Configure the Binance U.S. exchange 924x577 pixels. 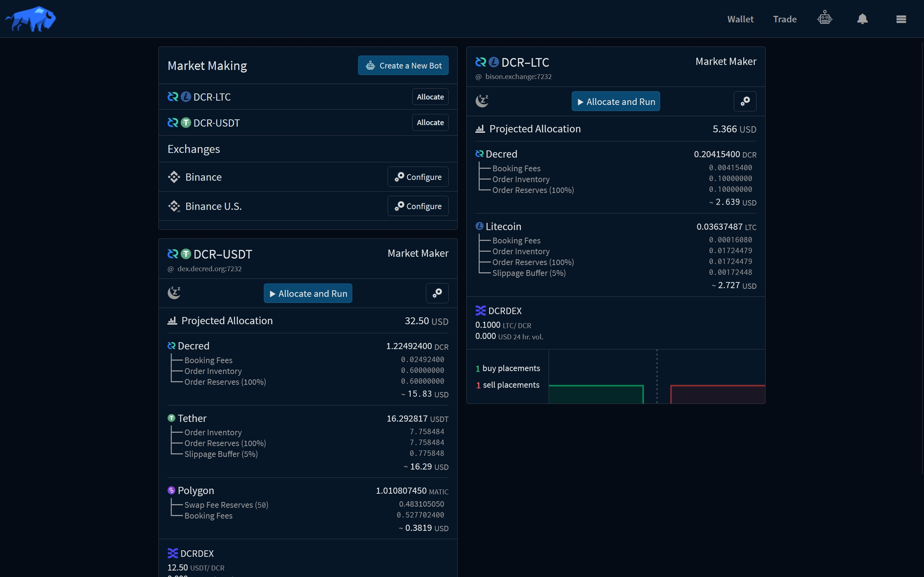click(x=418, y=206)
